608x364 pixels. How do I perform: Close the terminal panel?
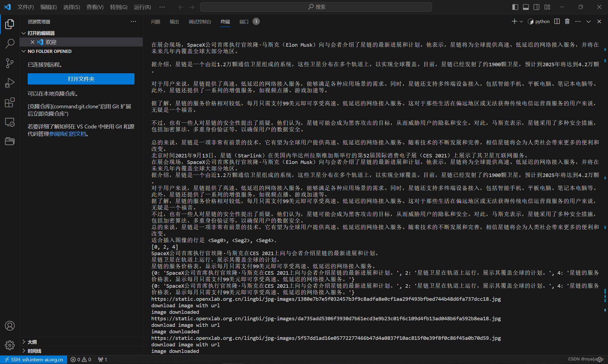click(599, 21)
